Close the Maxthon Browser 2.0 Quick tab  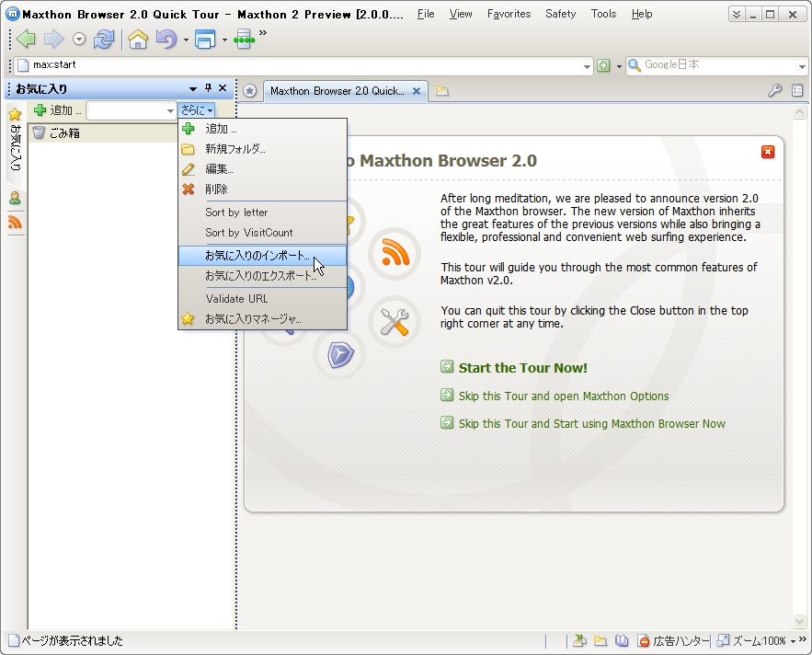417,91
